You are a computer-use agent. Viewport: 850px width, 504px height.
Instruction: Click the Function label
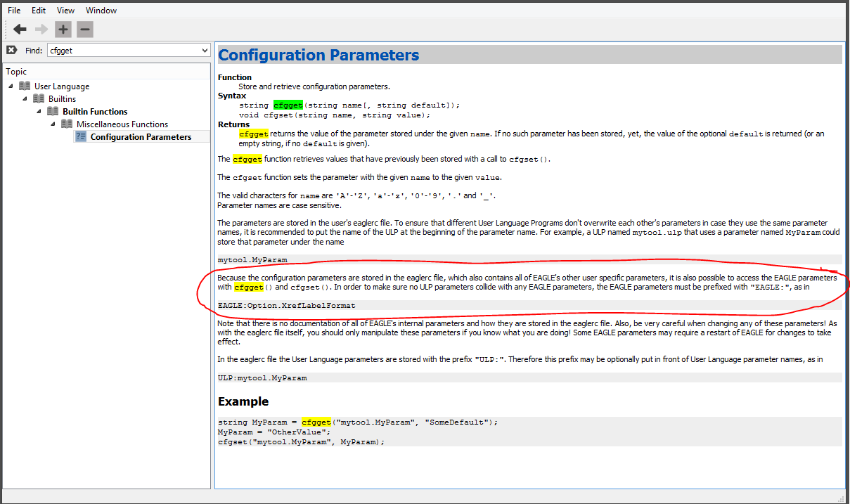click(235, 77)
